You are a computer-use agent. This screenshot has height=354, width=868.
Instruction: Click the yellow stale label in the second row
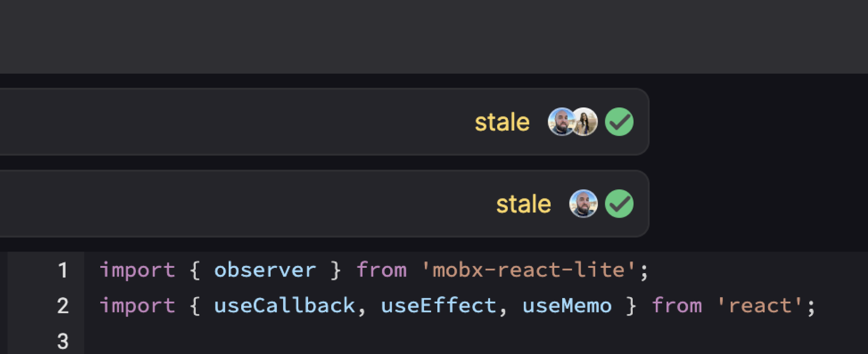point(524,204)
